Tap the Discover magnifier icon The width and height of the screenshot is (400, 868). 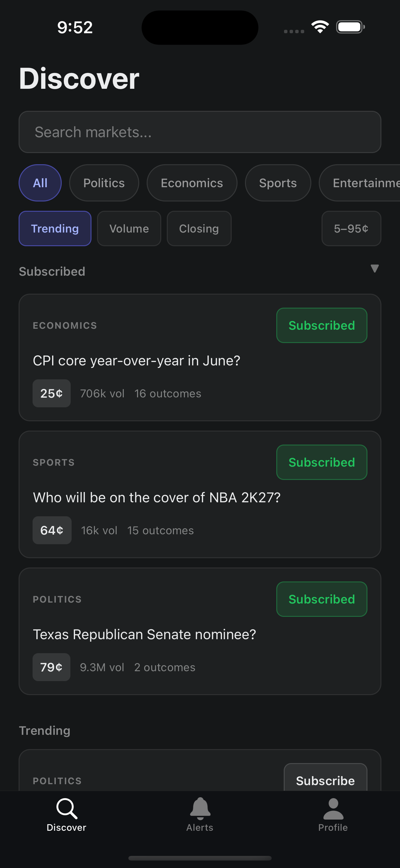coord(67,808)
